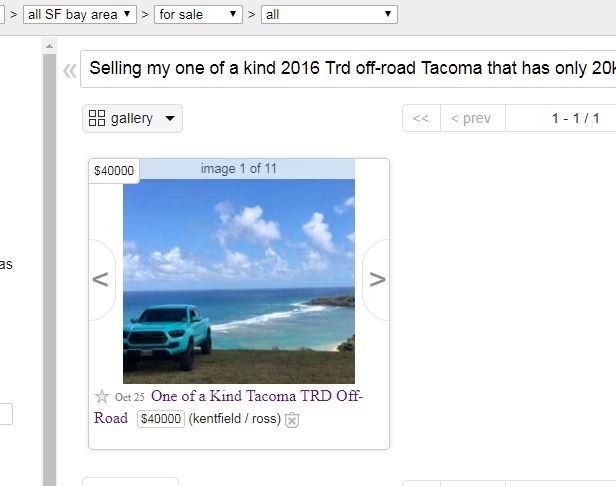
Task: Click the 'image 1 of 11' counter
Action: [239, 169]
